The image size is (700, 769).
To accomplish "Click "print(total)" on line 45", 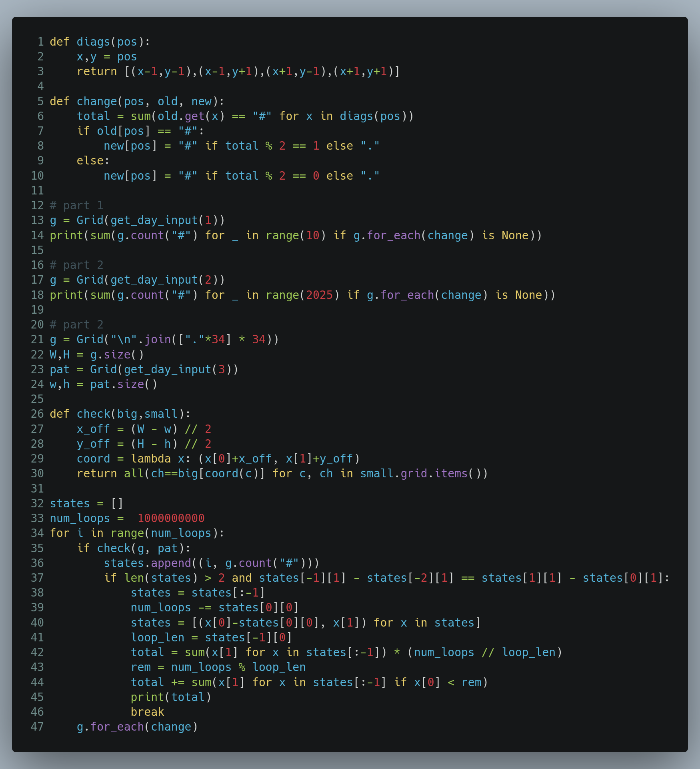I will [x=171, y=697].
